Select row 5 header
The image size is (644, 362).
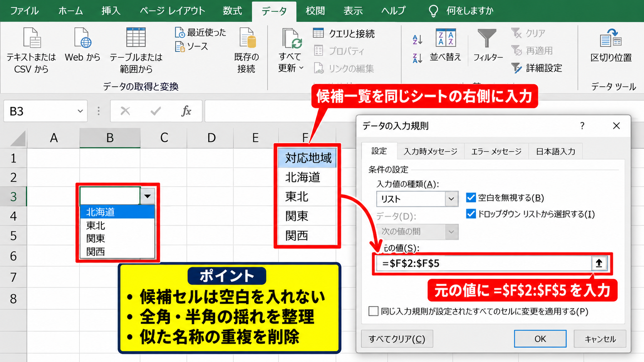pyautogui.click(x=13, y=235)
